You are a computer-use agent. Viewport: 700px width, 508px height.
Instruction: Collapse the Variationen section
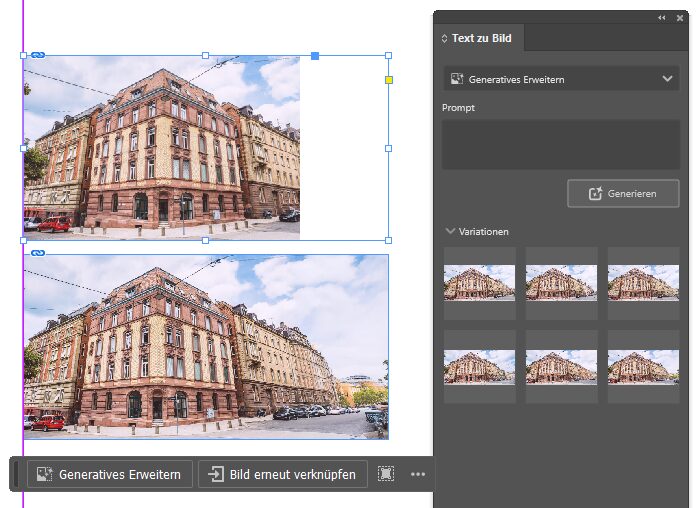click(450, 231)
